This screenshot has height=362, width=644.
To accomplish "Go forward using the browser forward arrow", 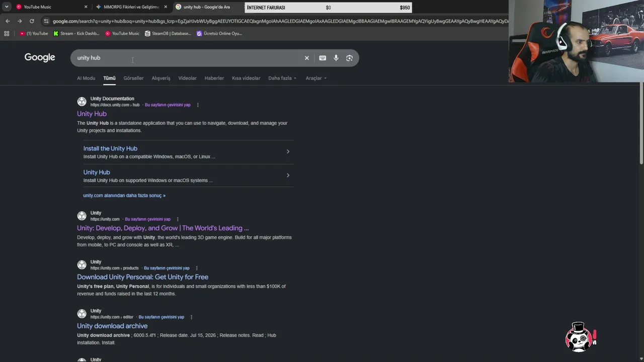I will [20, 21].
